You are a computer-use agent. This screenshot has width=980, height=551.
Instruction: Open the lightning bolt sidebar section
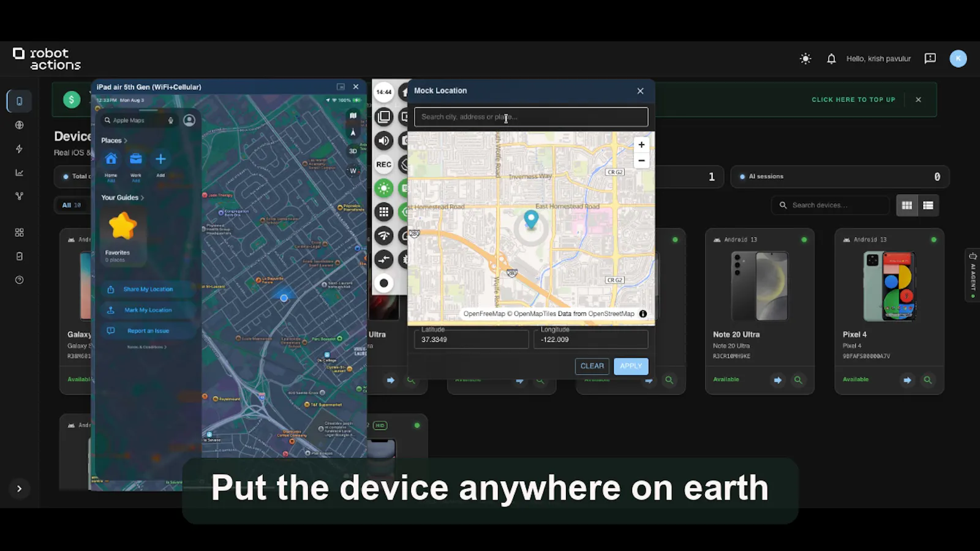coord(19,149)
